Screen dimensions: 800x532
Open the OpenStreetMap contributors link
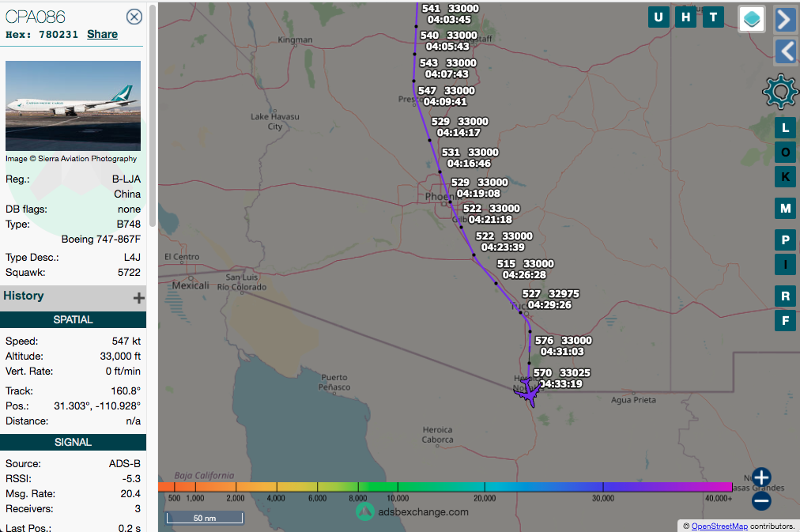(x=719, y=526)
